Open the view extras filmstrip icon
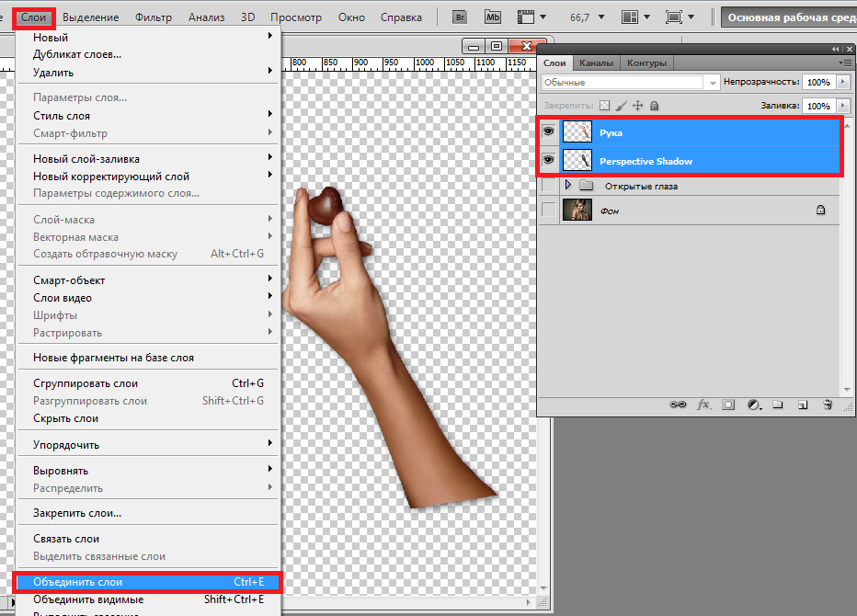 (526, 17)
